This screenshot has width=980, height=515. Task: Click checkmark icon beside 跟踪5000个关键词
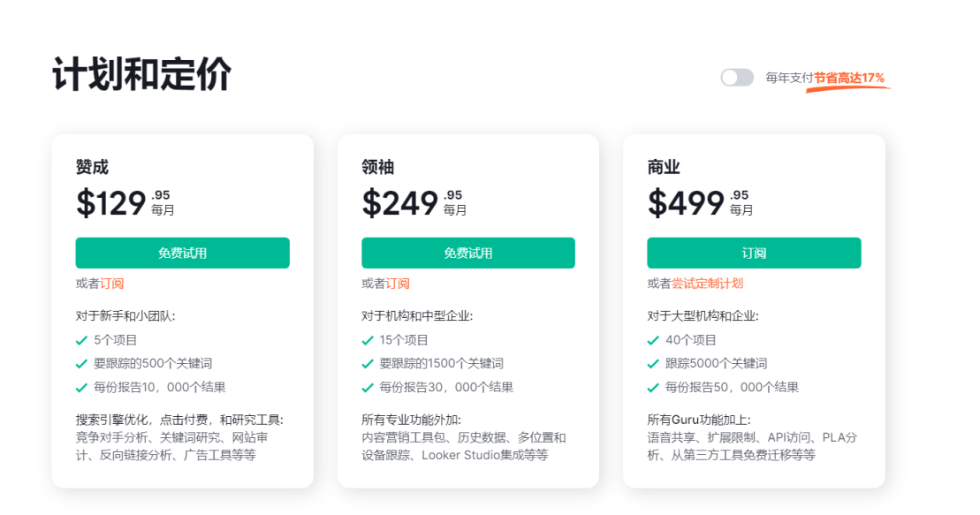click(x=653, y=364)
